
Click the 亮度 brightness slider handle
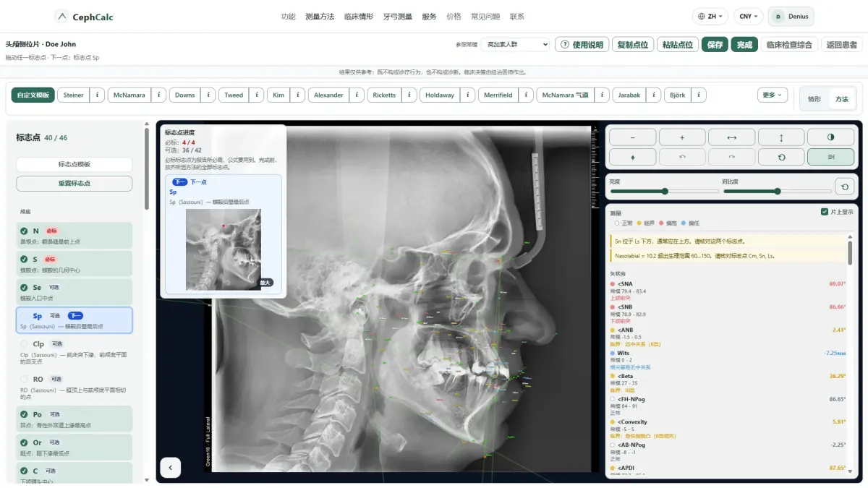click(x=665, y=192)
